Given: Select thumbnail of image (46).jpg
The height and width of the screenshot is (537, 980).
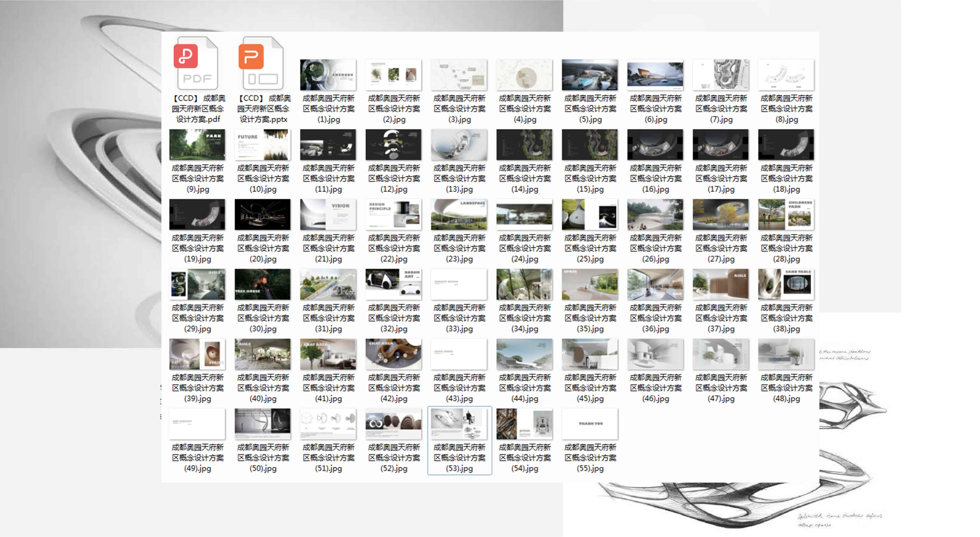Looking at the screenshot, I should click(x=655, y=354).
